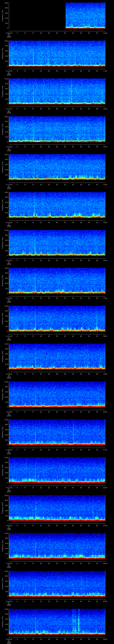
Task: Click the 30-second tick label under the 14:13 panel
Action: click(57, 184)
